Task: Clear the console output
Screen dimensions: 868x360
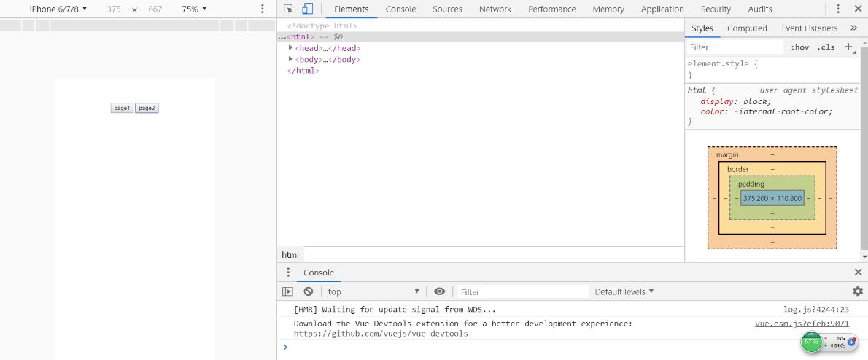Action: pos(309,291)
